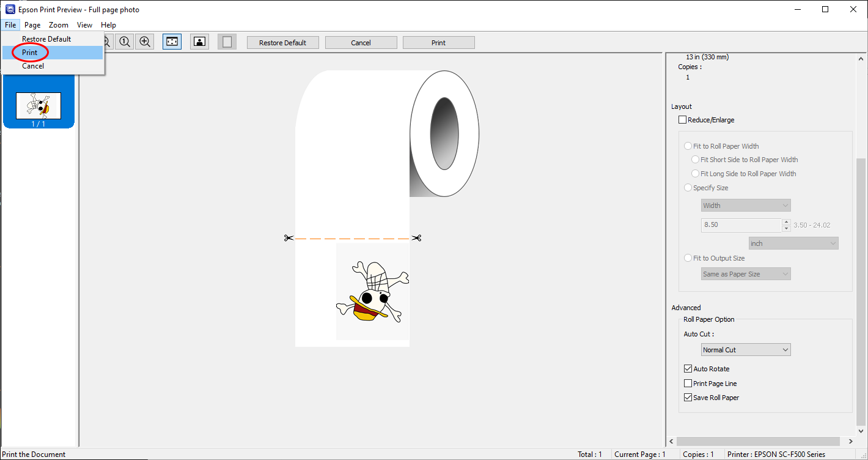Select the page 1/1 thumbnail
868x460 pixels.
click(x=39, y=106)
